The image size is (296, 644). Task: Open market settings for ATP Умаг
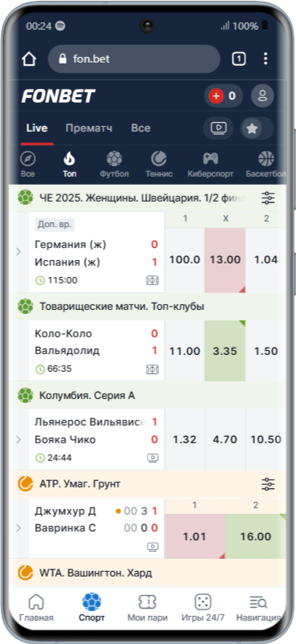[268, 484]
